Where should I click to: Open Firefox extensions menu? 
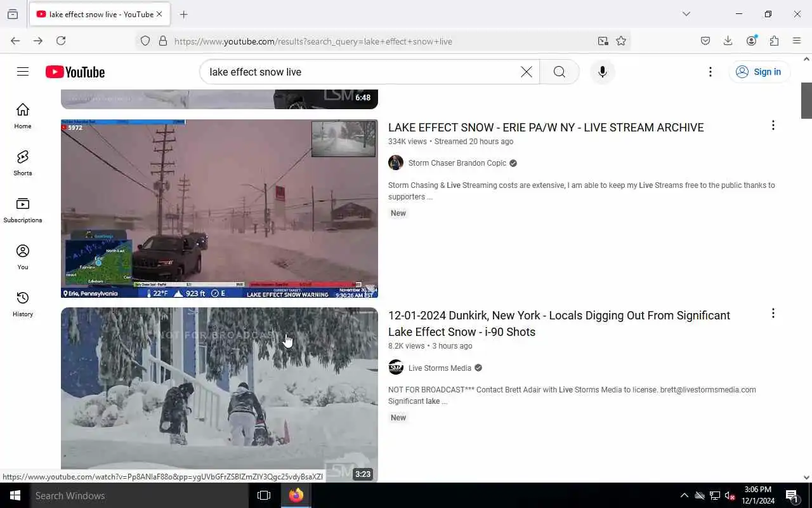774,41
